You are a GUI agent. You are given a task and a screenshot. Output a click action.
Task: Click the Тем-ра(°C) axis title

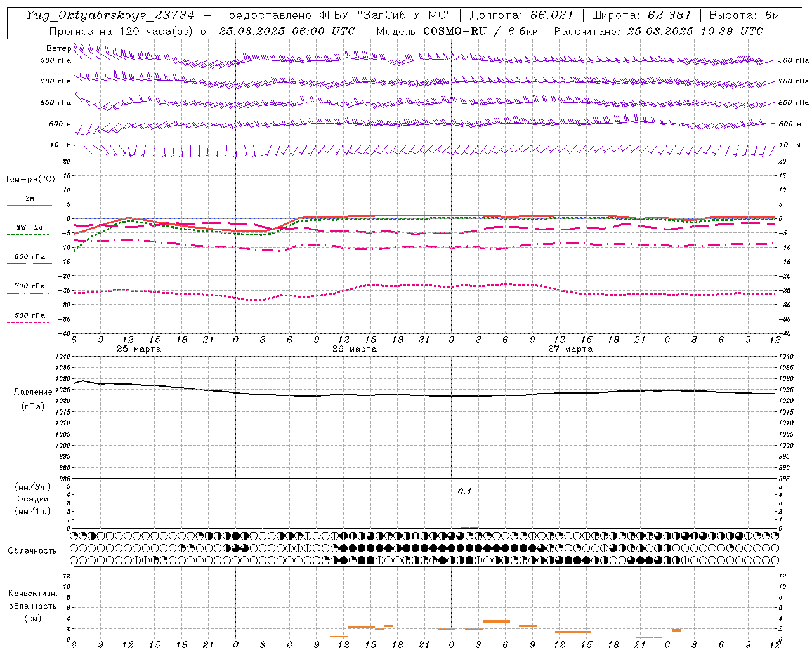point(30,180)
